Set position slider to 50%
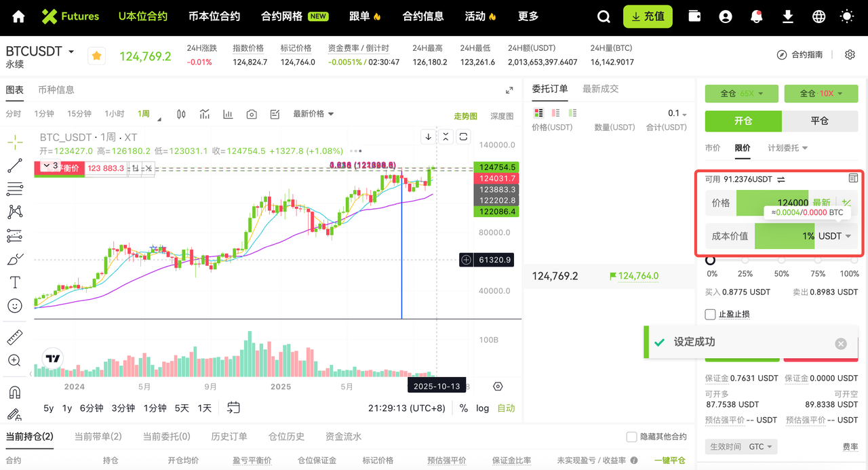 (781, 260)
